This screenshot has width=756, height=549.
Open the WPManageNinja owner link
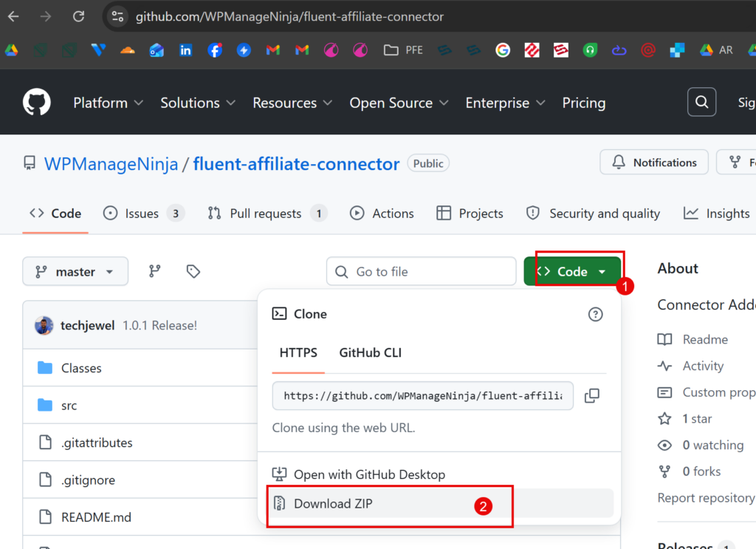111,164
